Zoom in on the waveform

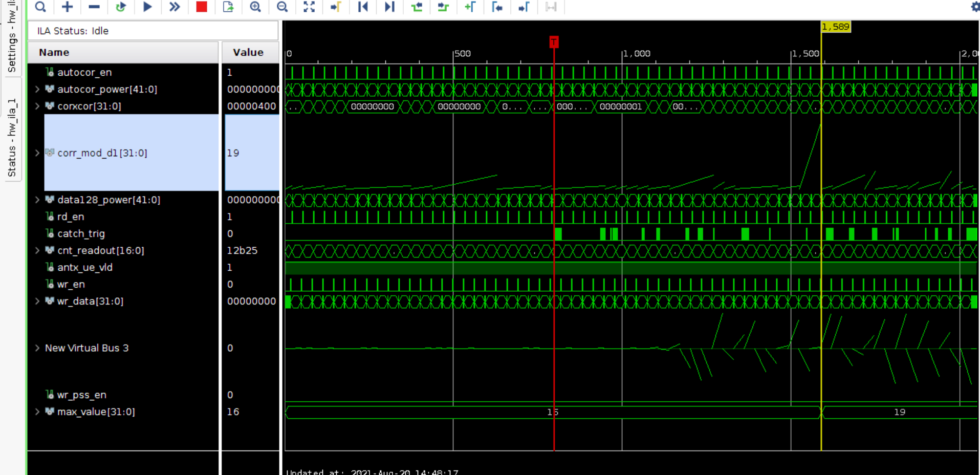pyautogui.click(x=255, y=7)
